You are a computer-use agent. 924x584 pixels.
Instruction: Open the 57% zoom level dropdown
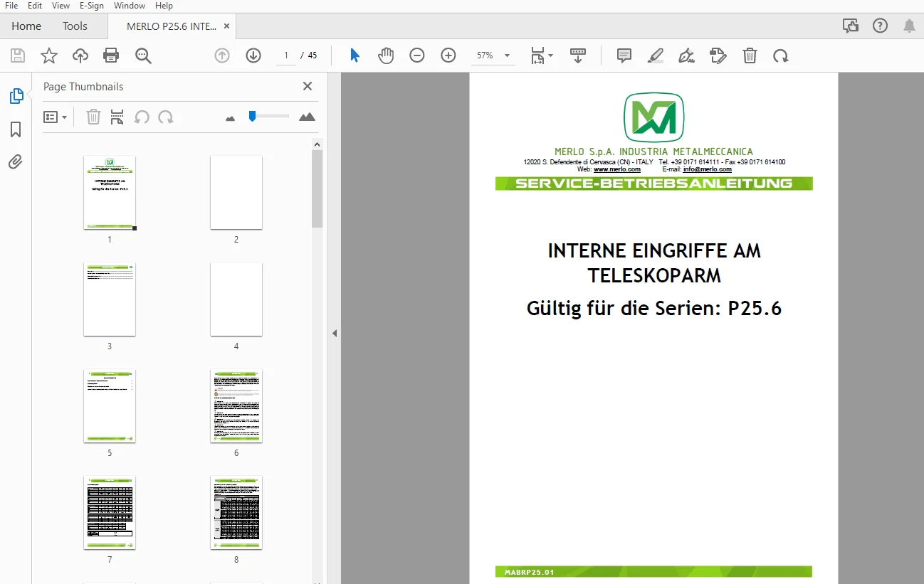coord(493,55)
